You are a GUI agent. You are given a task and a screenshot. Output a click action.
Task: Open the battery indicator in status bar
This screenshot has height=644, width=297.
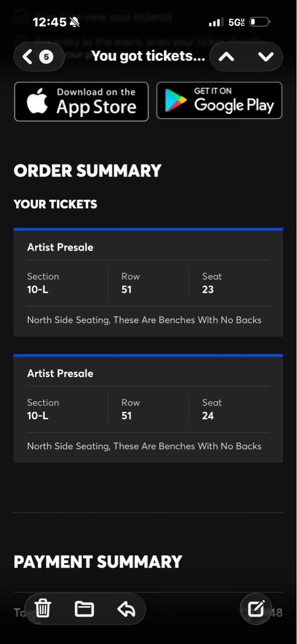tap(260, 22)
